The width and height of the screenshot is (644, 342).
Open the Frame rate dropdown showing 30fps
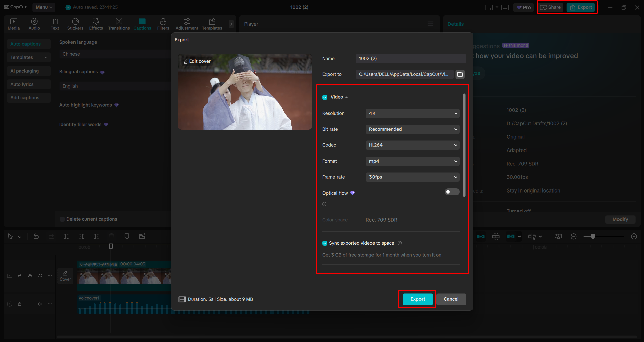[x=412, y=177]
